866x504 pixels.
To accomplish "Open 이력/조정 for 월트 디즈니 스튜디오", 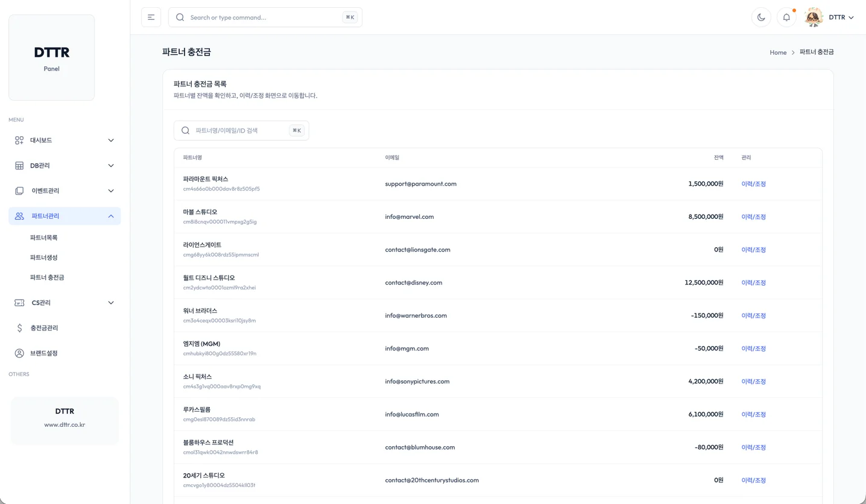I will (x=753, y=283).
